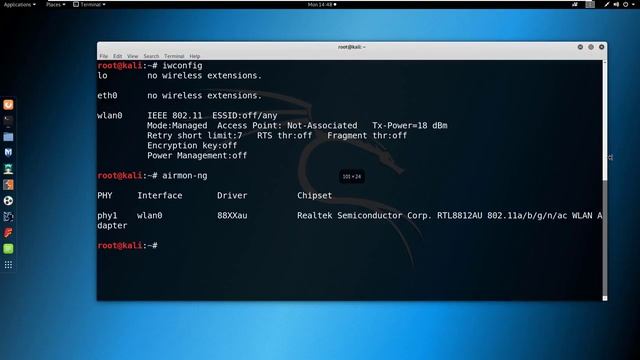Open the terminal Search menu
This screenshot has width=640, height=360.
coord(151,56)
